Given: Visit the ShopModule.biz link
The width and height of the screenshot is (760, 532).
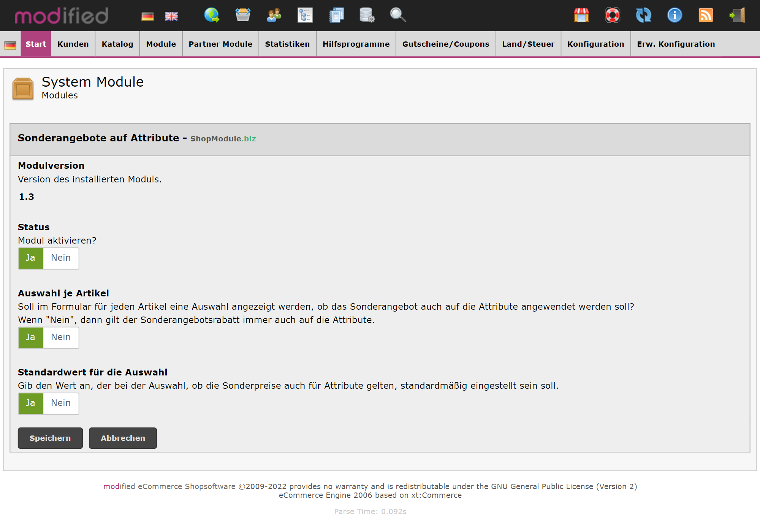Looking at the screenshot, I should 223,138.
